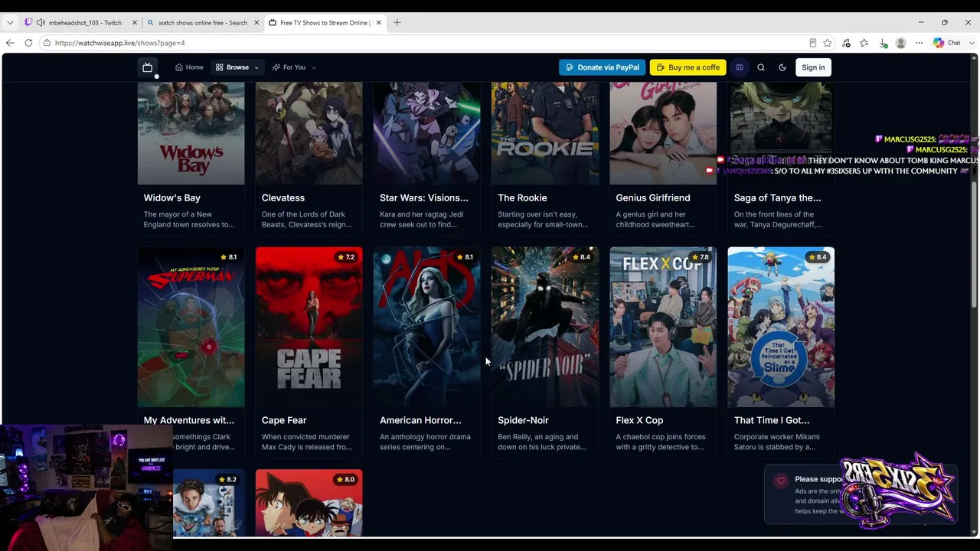980x551 pixels.
Task: Open browser downloads icon
Action: point(883,43)
